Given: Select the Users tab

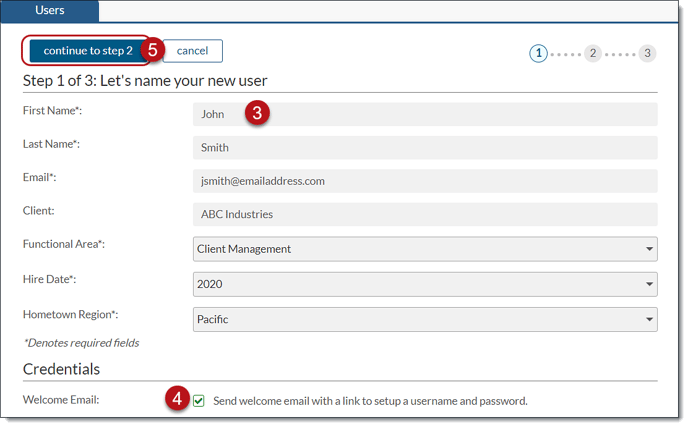Looking at the screenshot, I should click(50, 11).
